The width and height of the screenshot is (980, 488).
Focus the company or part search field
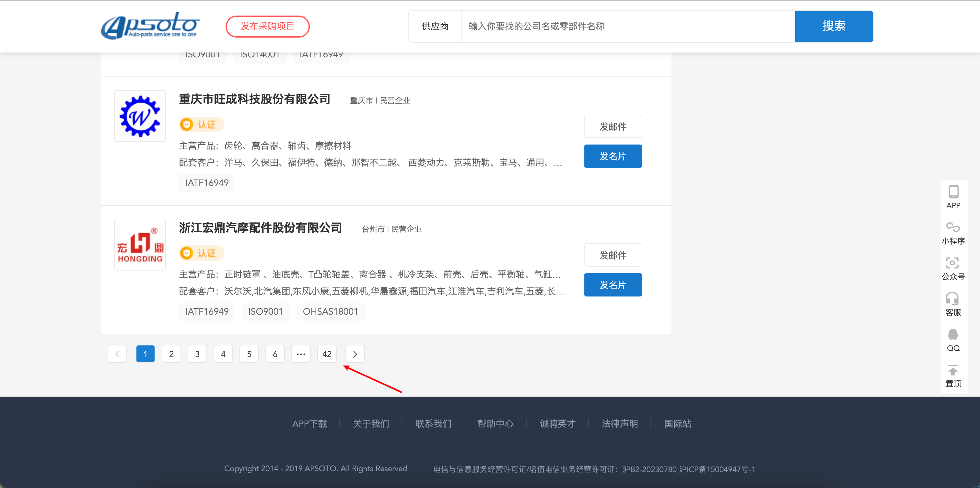(628, 26)
